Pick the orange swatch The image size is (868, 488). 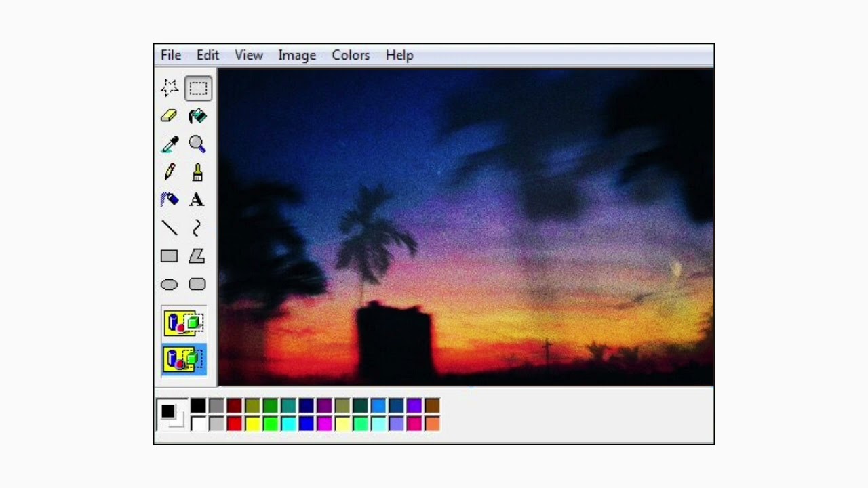(433, 424)
